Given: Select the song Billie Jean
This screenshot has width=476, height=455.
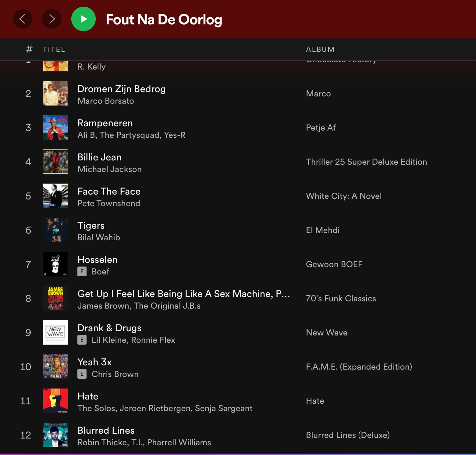Looking at the screenshot, I should point(100,157).
